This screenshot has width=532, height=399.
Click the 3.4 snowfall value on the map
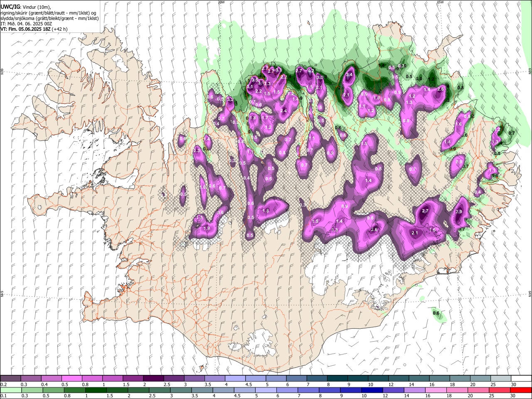349,75
